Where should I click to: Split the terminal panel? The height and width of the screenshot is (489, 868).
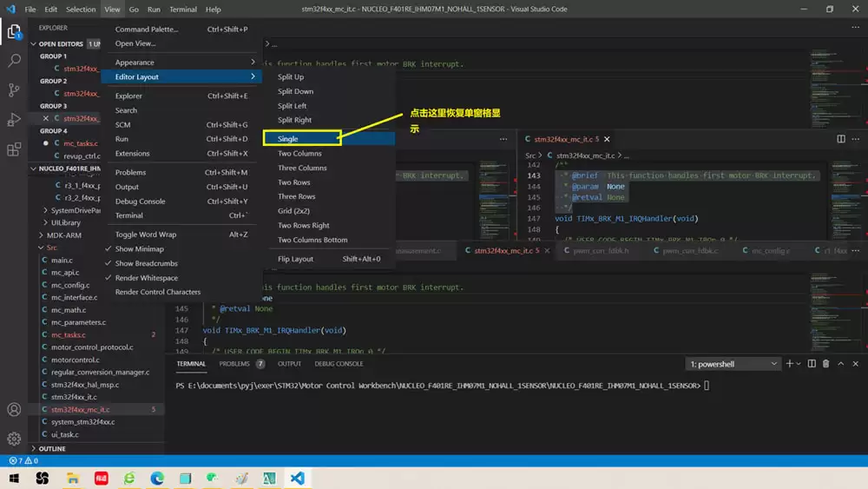(812, 364)
